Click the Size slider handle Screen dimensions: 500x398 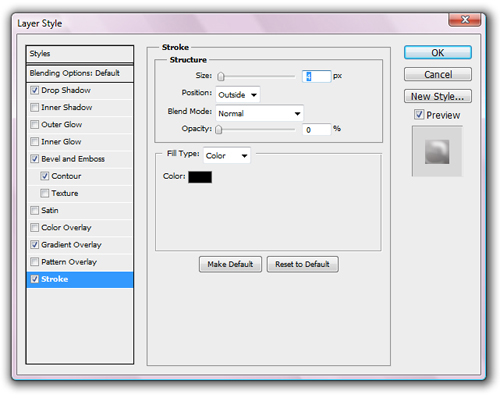(221, 76)
